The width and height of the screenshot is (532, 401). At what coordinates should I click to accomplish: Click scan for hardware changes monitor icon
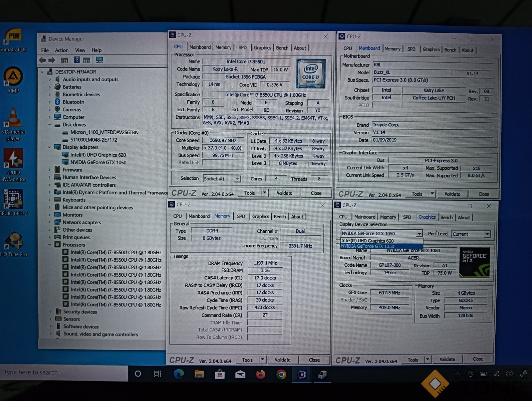pos(99,60)
